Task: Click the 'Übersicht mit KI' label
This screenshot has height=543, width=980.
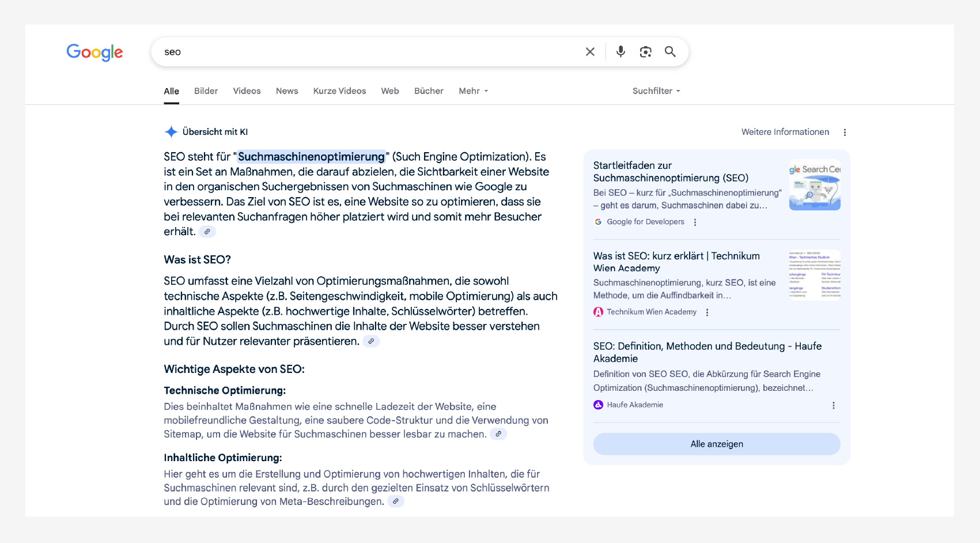Action: point(215,132)
